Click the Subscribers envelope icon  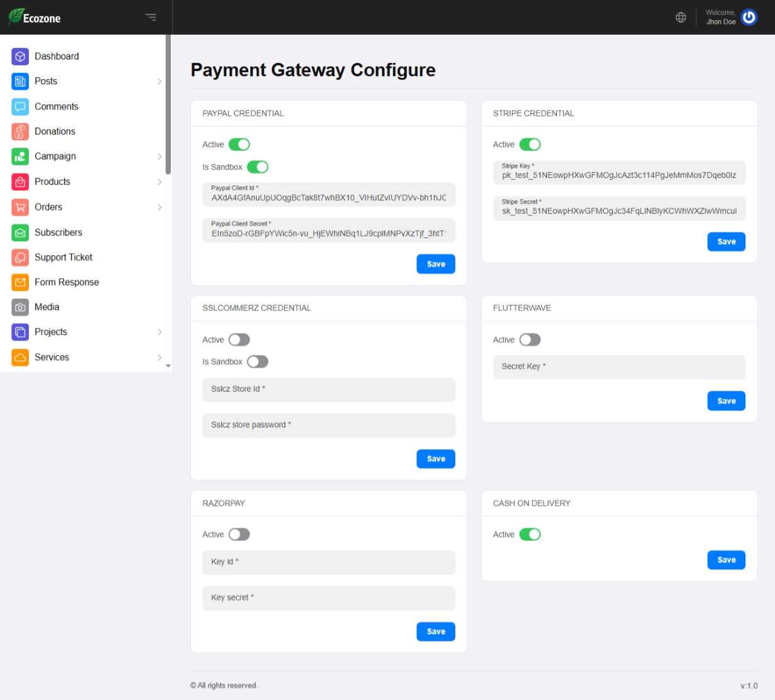(x=20, y=232)
